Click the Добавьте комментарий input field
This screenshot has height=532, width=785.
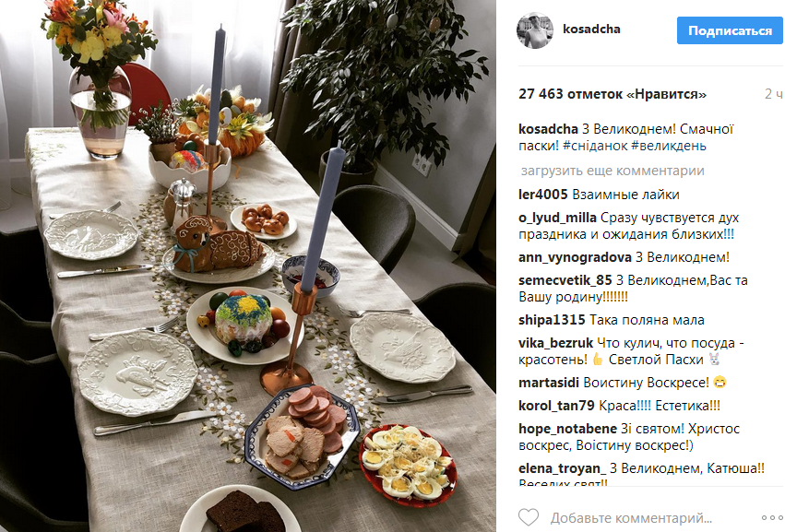pyautogui.click(x=631, y=517)
